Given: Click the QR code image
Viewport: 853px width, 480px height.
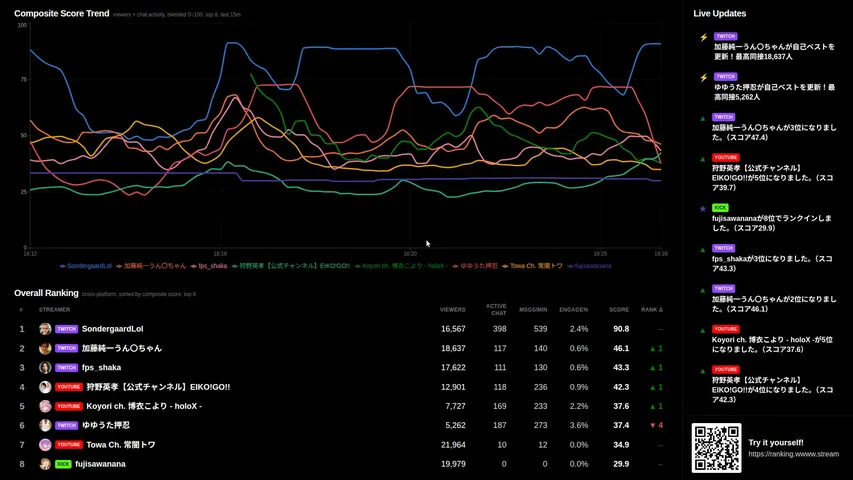Looking at the screenshot, I should coord(716,448).
